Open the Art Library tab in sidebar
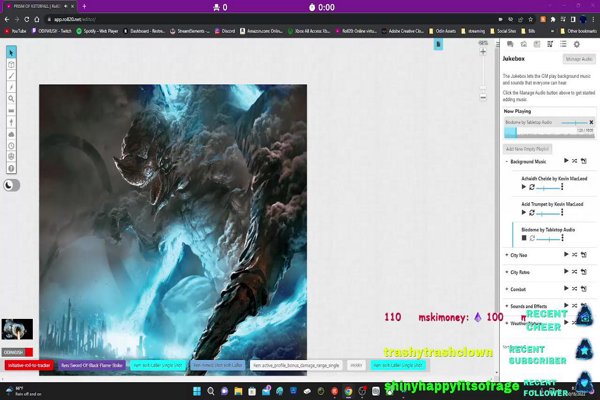Screen dimensions: 600x400 tap(523, 44)
